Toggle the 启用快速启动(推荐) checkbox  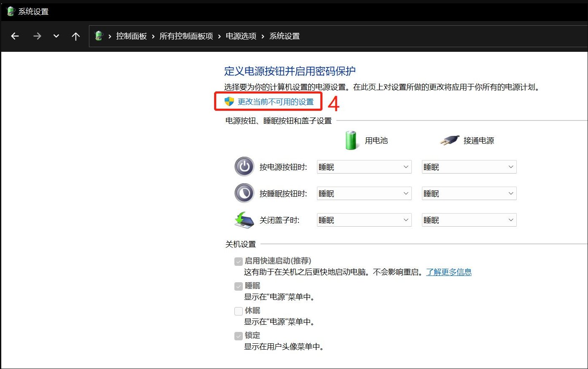click(x=238, y=261)
